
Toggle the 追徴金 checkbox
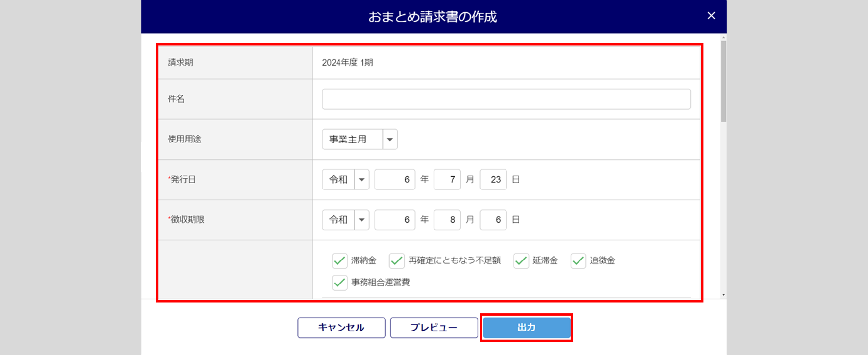[578, 260]
